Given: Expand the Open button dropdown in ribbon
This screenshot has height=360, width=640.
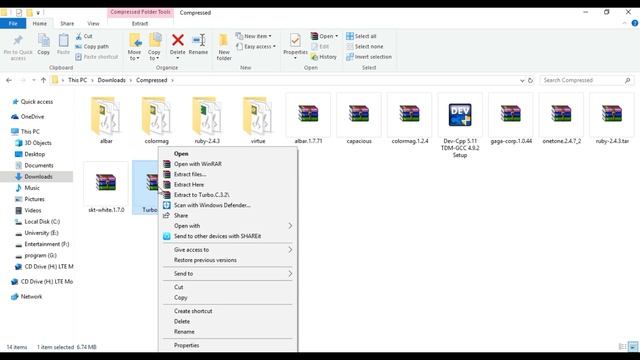Looking at the screenshot, I should [x=336, y=36].
